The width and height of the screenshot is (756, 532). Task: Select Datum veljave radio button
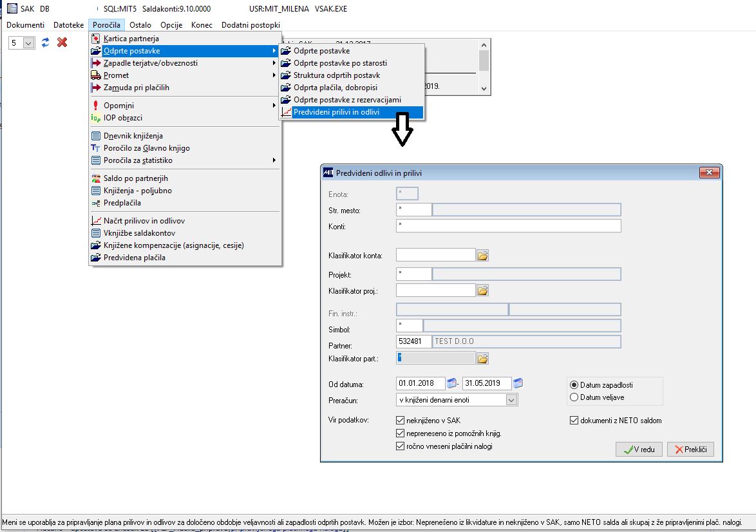point(574,397)
